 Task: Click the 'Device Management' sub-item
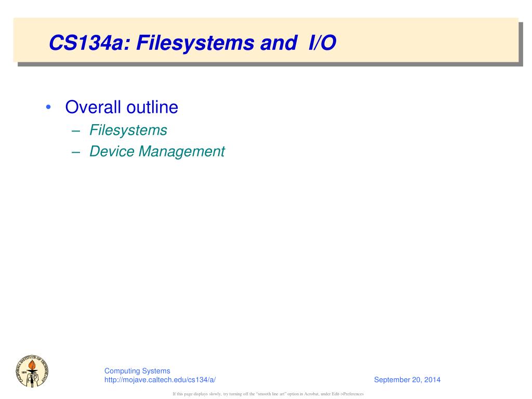[x=157, y=151]
